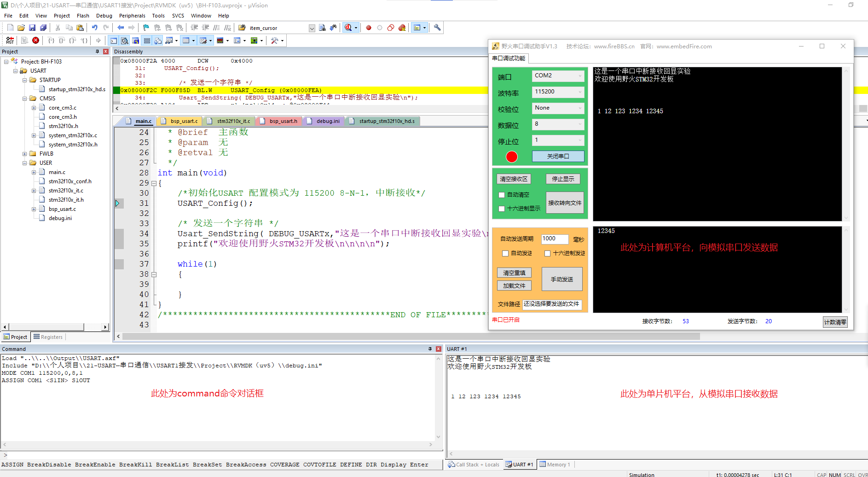Open the 波特率 115200 dropdown
The height and width of the screenshot is (477, 868).
coord(558,92)
